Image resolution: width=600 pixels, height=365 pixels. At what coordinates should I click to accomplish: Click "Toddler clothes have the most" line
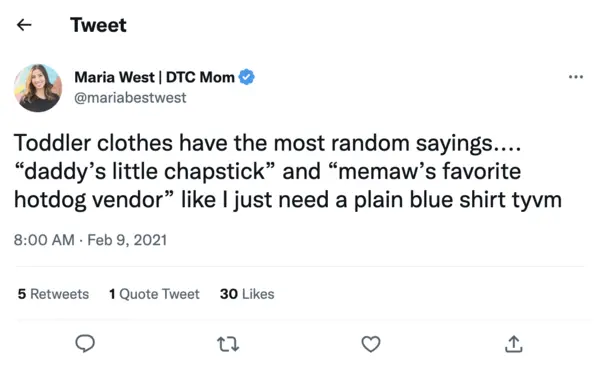point(170,143)
